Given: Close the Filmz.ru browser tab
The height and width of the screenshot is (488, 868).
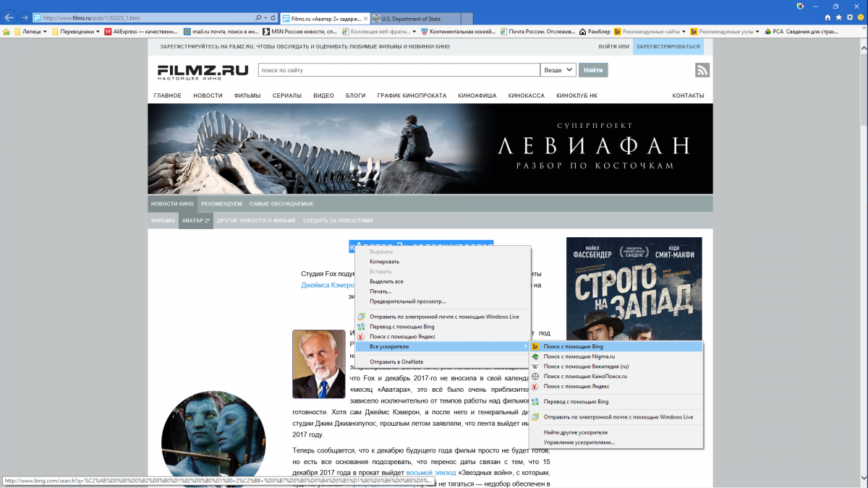Looking at the screenshot, I should (365, 17).
